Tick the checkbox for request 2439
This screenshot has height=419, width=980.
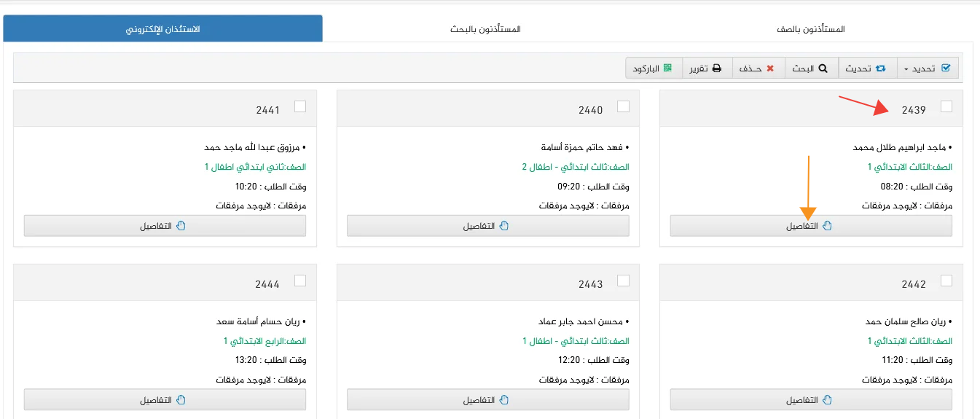tap(946, 106)
